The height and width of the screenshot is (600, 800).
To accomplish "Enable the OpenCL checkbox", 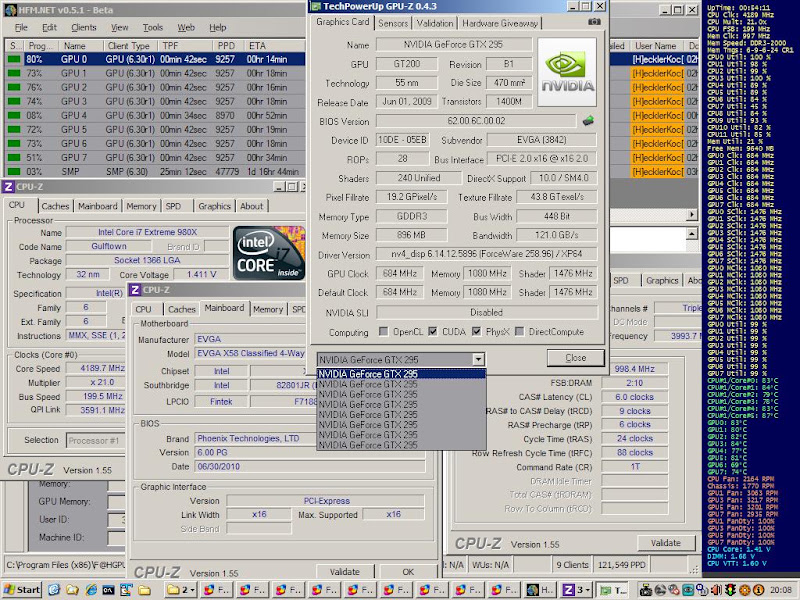I will click(x=383, y=332).
